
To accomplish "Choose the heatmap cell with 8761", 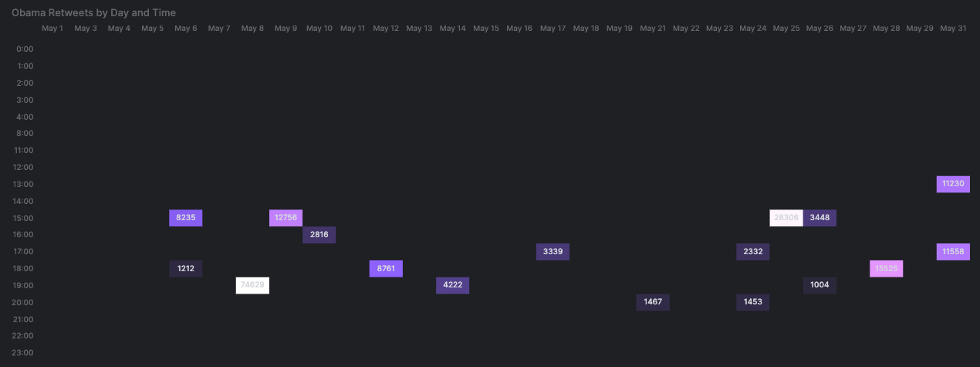I will [386, 269].
